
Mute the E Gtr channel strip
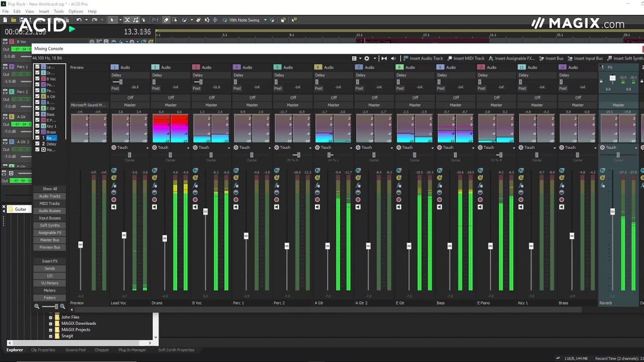399,170
